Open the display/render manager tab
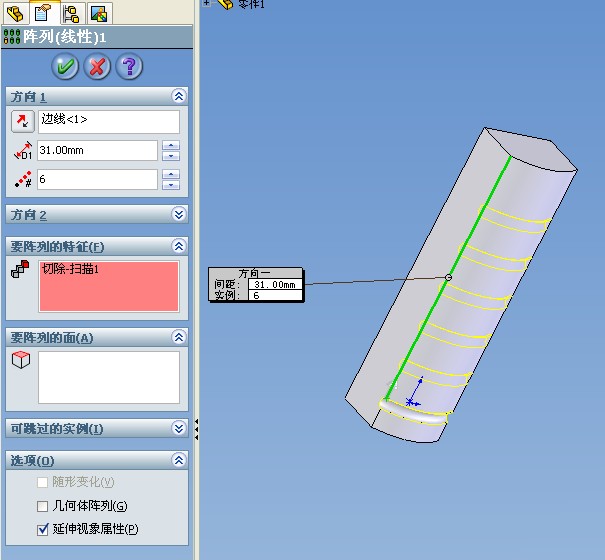The height and width of the screenshot is (560, 605). [x=99, y=14]
